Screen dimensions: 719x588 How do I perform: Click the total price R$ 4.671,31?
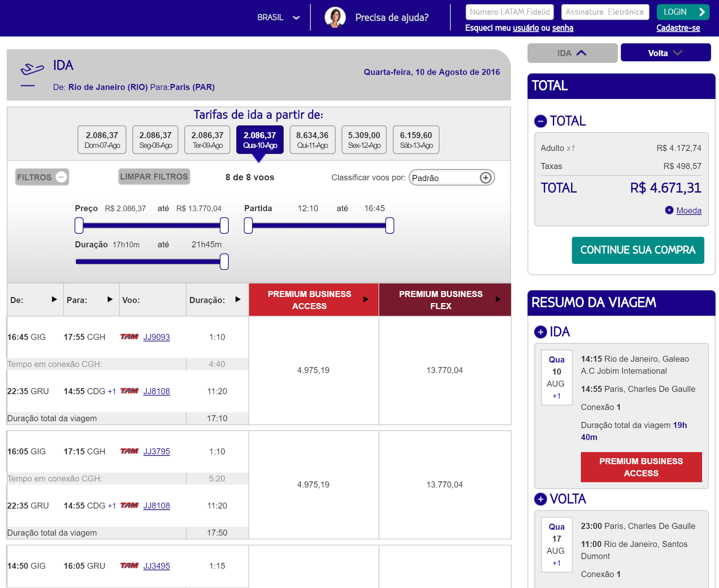click(666, 188)
